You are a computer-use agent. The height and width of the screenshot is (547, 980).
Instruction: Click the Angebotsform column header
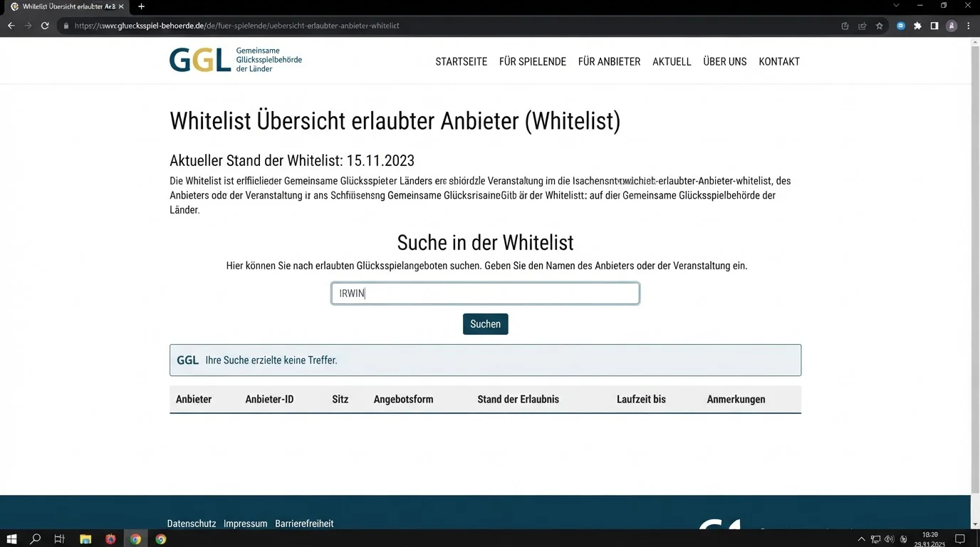pyautogui.click(x=404, y=400)
